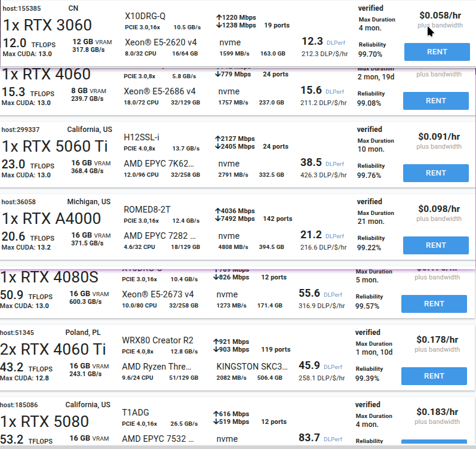
Task: Open the DLPerf link beside 38.5 score
Action: pyautogui.click(x=334, y=164)
